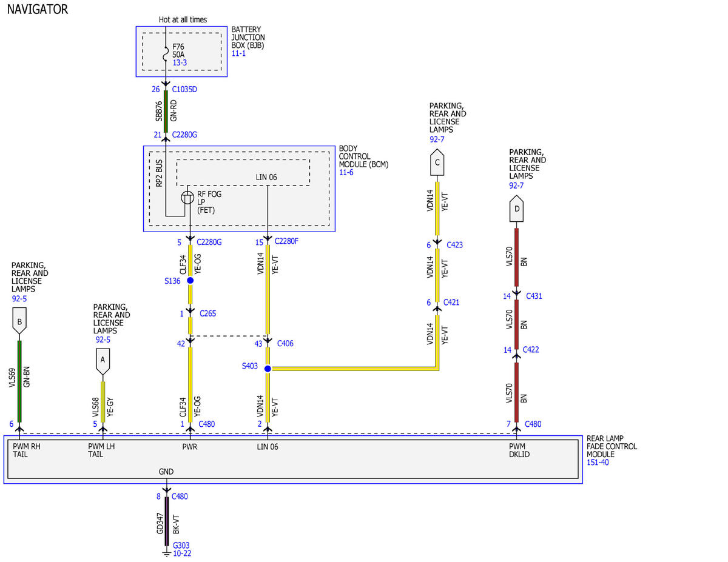Click the GN-BN wire color label
Viewport: 728px width, 562px height.
tap(27, 376)
